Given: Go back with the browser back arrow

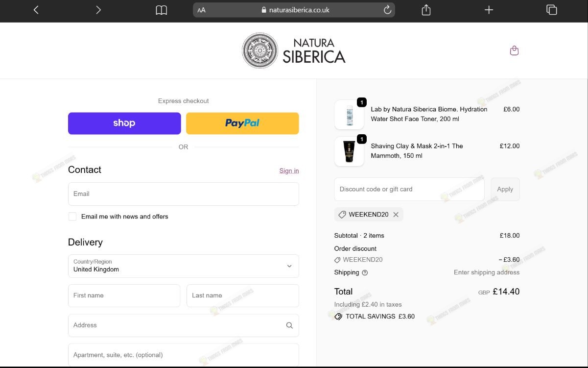Looking at the screenshot, I should 36,10.
